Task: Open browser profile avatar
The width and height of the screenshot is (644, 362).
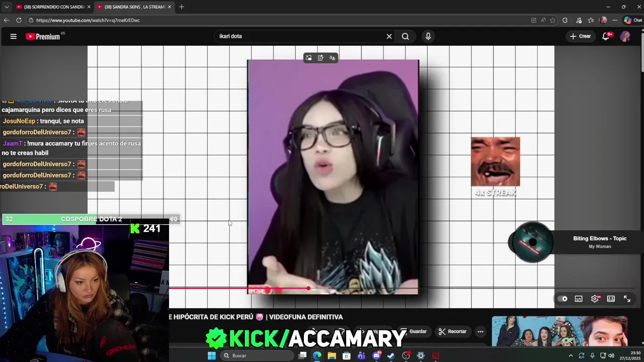Action: (603, 20)
